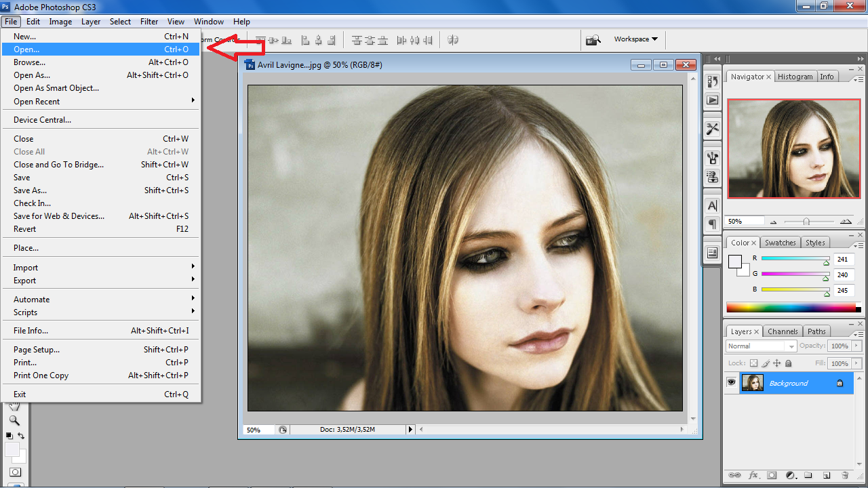Switch to the Swatches tab
The width and height of the screenshot is (868, 488).
pos(780,243)
